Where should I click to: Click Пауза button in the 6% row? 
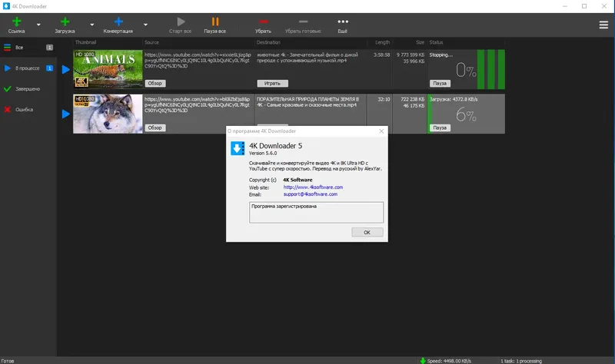pyautogui.click(x=440, y=127)
